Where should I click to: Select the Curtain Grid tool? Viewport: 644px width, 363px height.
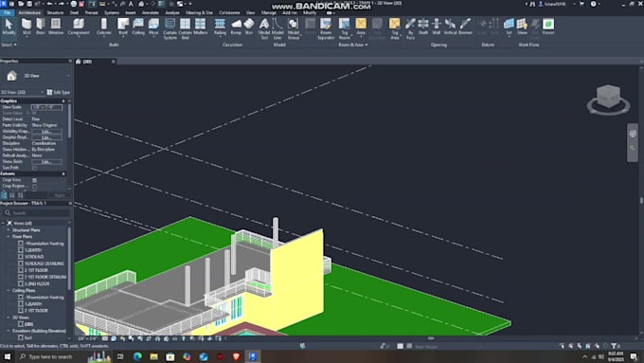pyautogui.click(x=185, y=28)
